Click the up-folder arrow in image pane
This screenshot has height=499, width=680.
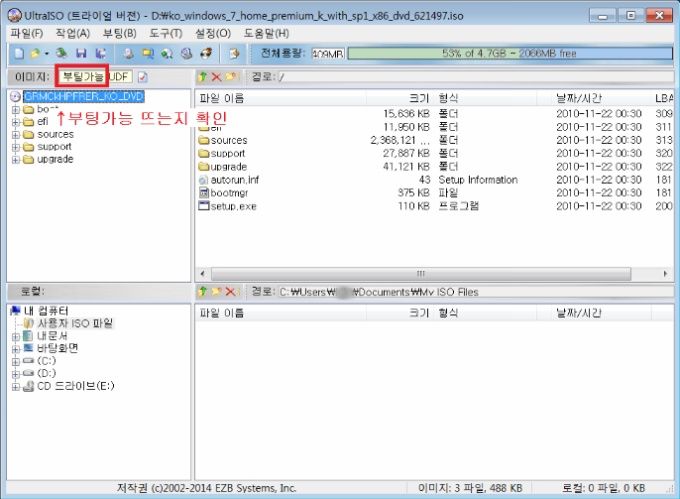pyautogui.click(x=203, y=77)
